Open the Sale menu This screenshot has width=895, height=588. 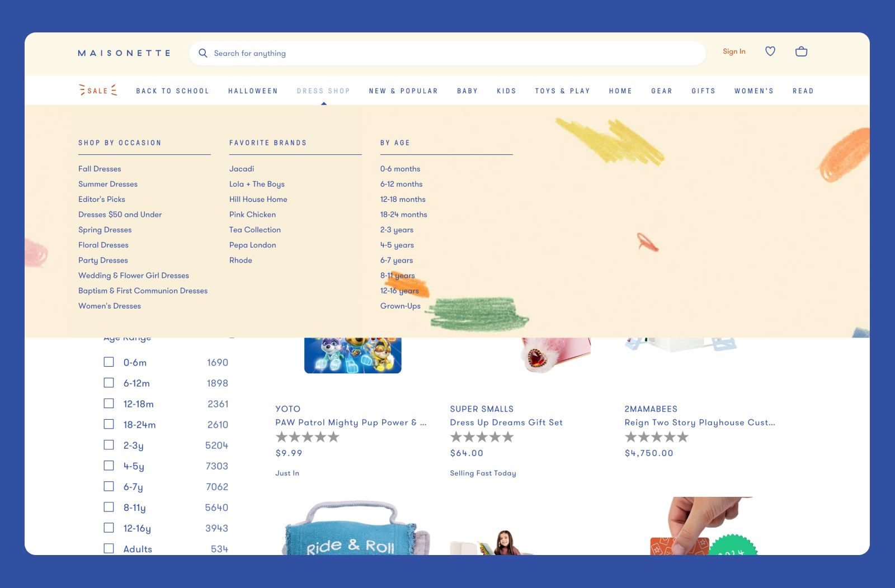point(98,91)
